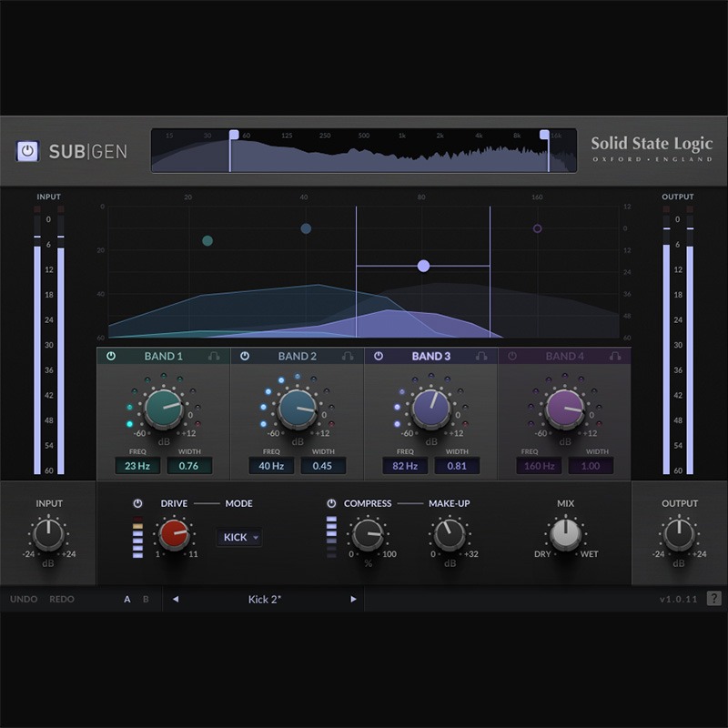Go to next preset arrow
This screenshot has width=728, height=728.
coord(353,599)
